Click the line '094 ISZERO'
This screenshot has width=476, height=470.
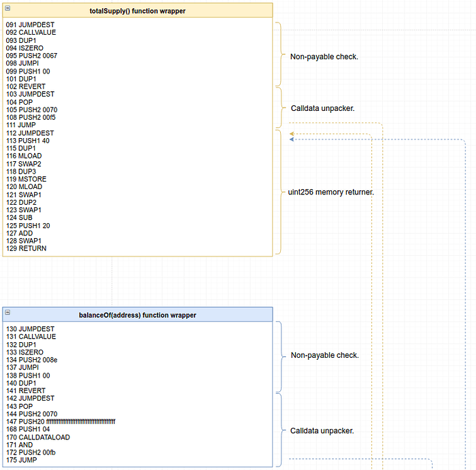pyautogui.click(x=24, y=48)
